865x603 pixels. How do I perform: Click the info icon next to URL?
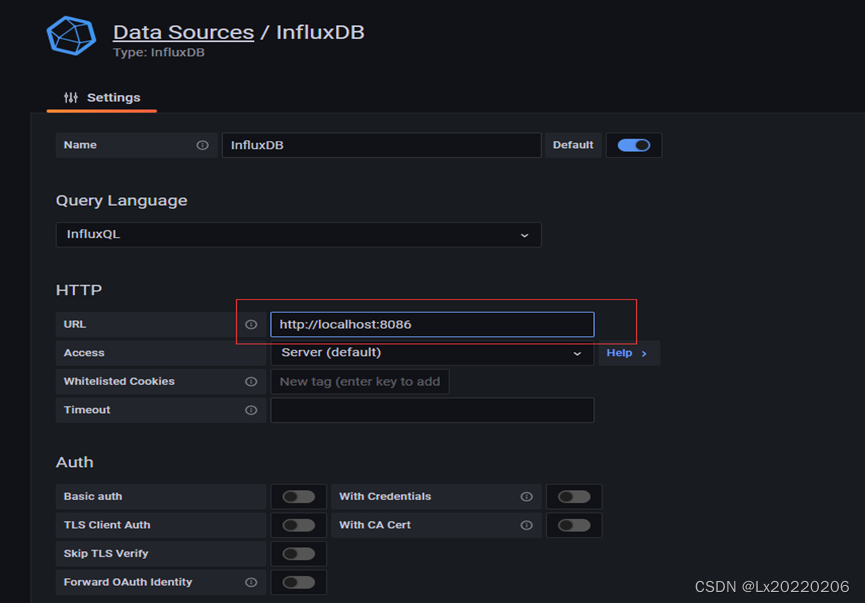[251, 324]
